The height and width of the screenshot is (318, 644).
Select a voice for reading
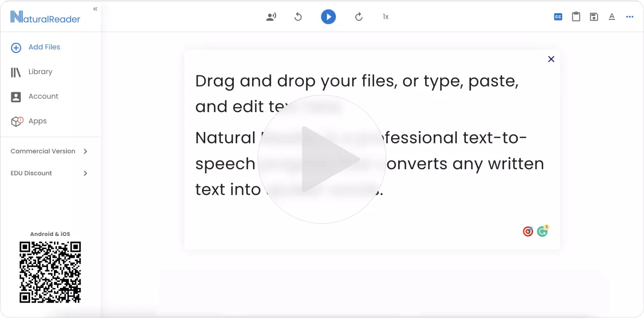tap(271, 16)
